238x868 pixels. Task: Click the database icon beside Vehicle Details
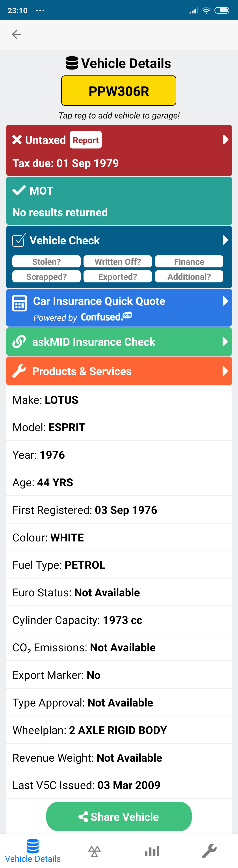click(x=72, y=63)
